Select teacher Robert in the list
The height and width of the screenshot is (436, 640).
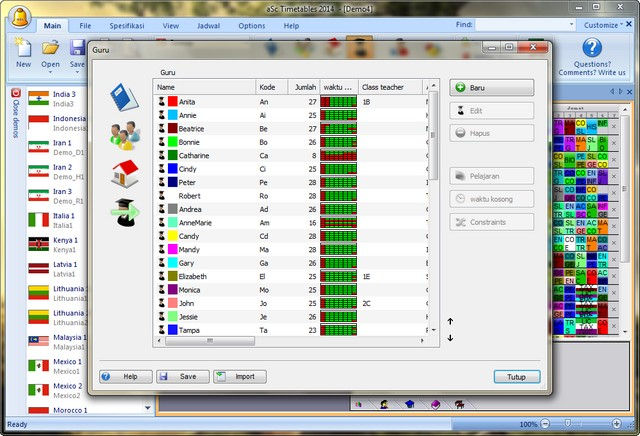(x=291, y=196)
